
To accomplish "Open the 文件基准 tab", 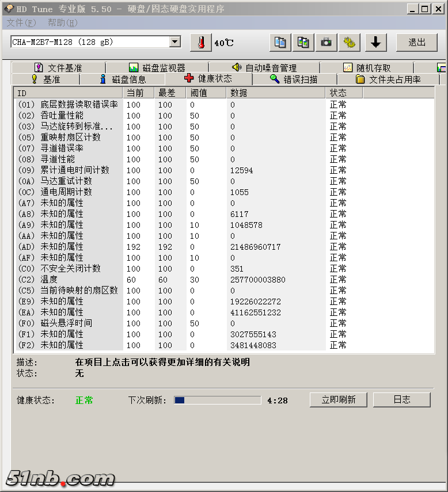I will 58,68.
